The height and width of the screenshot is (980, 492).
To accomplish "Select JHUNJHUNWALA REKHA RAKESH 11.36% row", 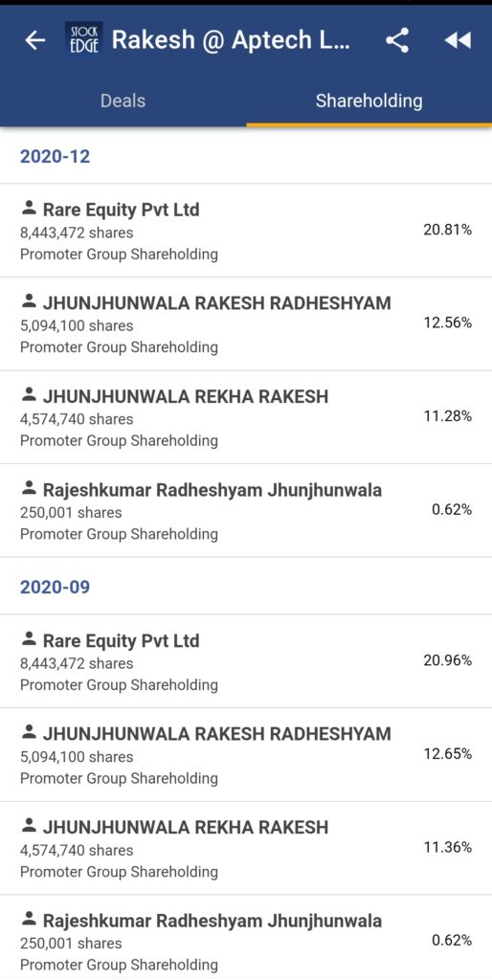I will click(x=246, y=848).
